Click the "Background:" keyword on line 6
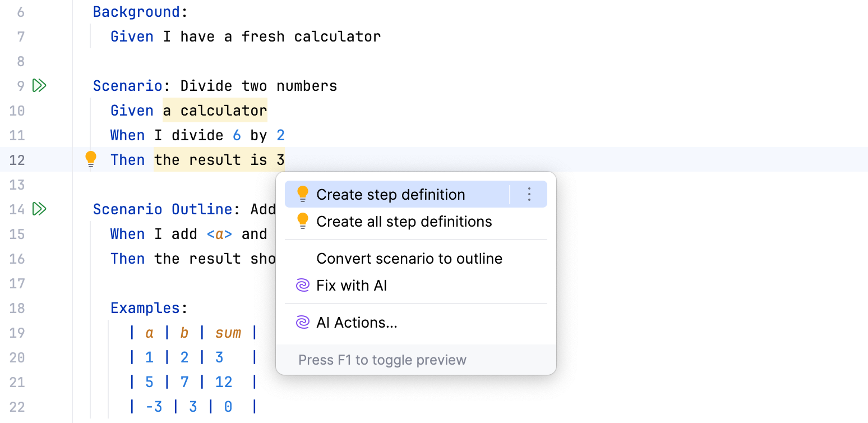Screen dimensions: 868x423 click(137, 11)
